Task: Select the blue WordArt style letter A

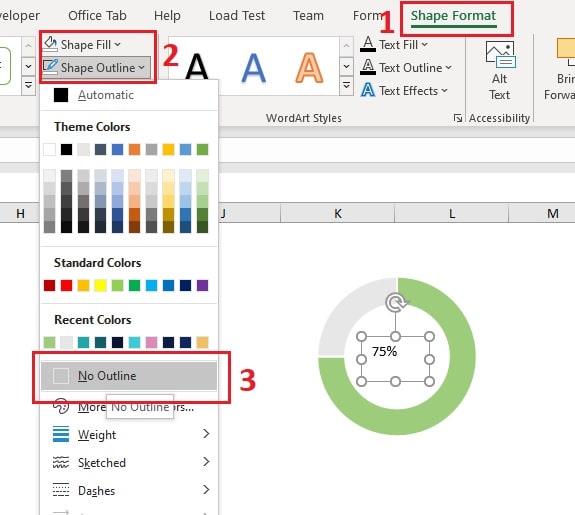Action: point(253,68)
